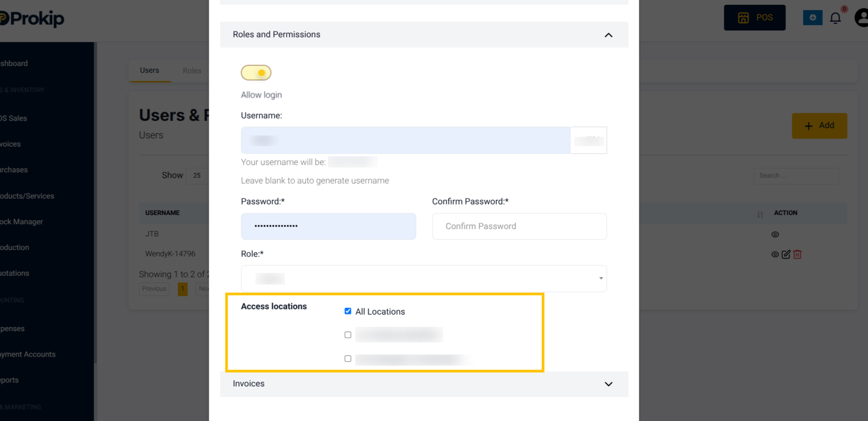Viewport: 868px width, 421px height.
Task: Open the POS button
Action: tap(754, 18)
